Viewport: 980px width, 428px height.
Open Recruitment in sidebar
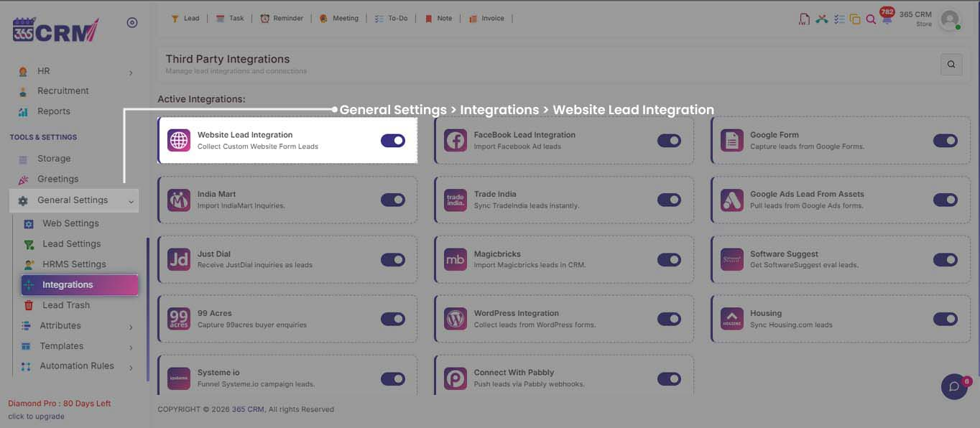(x=63, y=91)
